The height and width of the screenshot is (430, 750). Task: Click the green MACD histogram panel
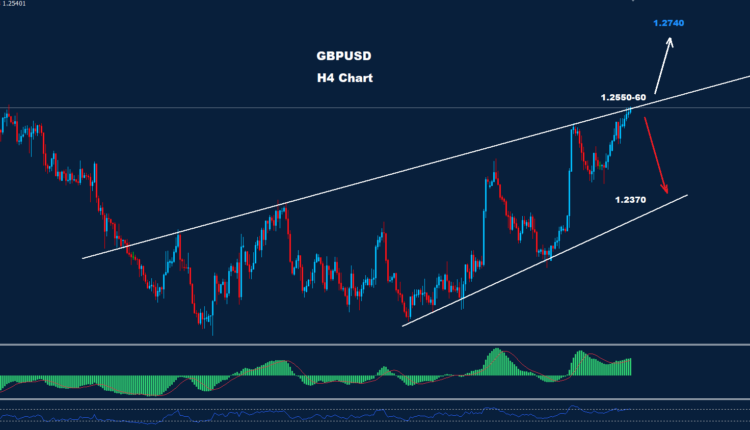click(375, 372)
